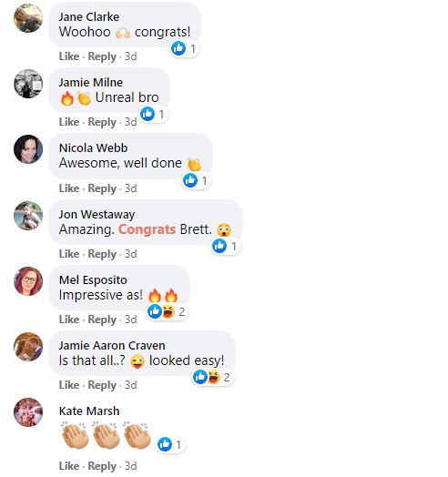
Task: Like Nicola Webb's comment
Action: [69, 188]
